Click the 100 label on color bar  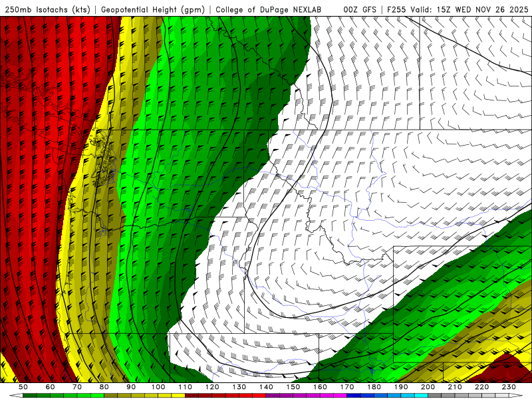click(x=158, y=387)
